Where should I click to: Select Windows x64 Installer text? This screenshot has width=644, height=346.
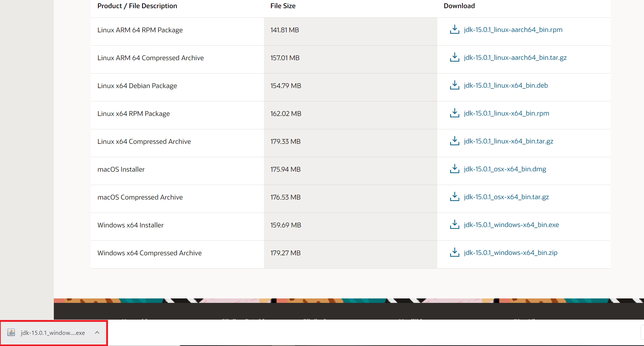click(130, 225)
